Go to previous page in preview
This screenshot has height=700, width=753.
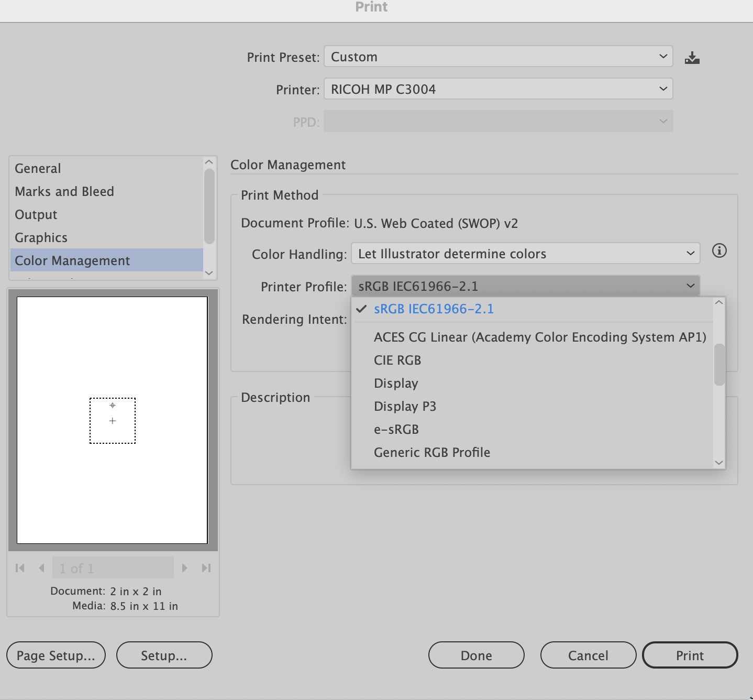41,568
